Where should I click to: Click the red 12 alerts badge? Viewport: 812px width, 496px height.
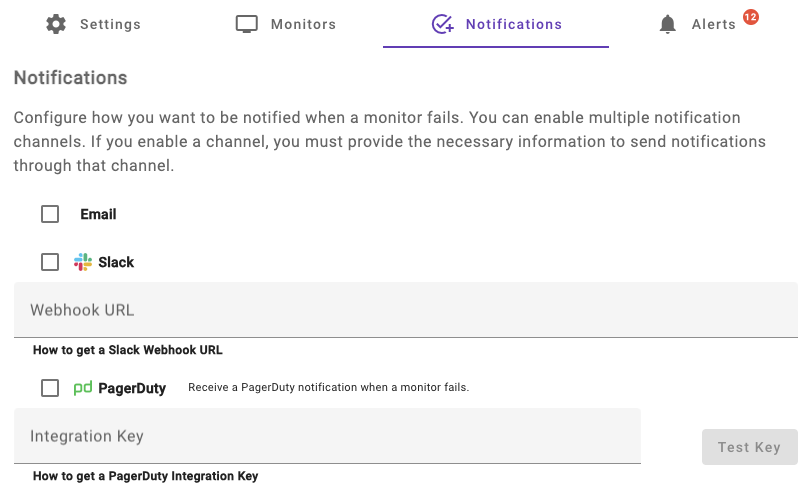(x=750, y=16)
